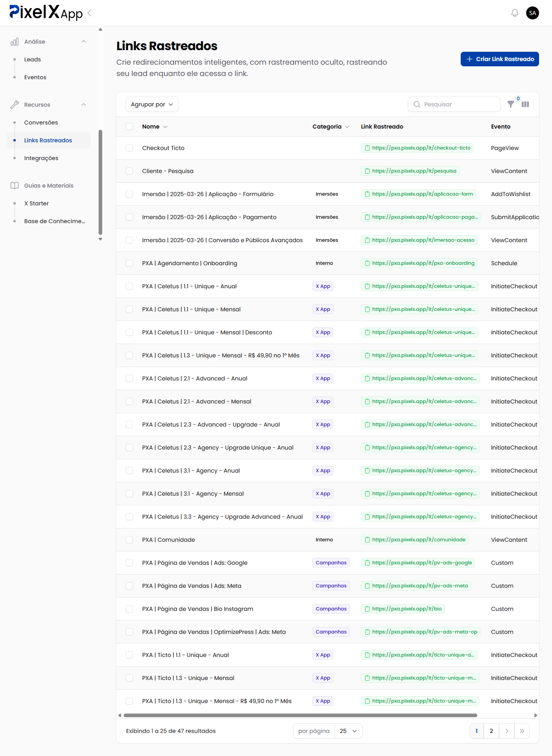This screenshot has height=756, width=552.
Task: Jump to last page double arrow
Action: (x=522, y=731)
